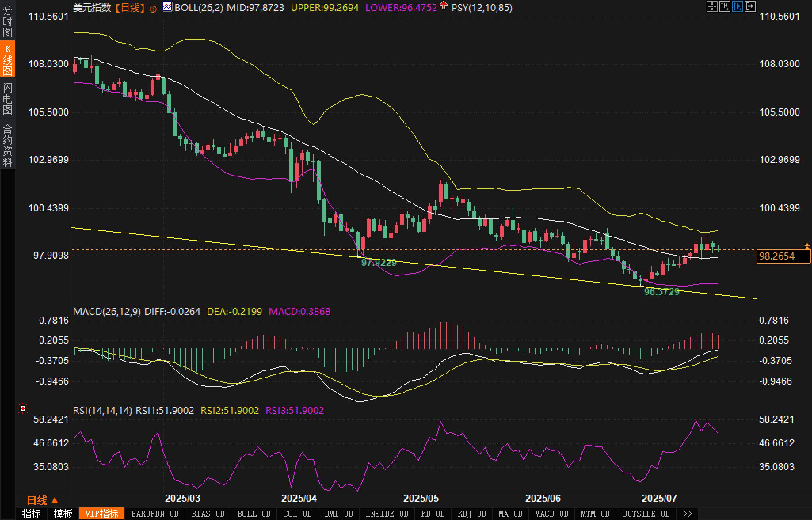Choose the DMI_UD indicator

click(x=338, y=514)
